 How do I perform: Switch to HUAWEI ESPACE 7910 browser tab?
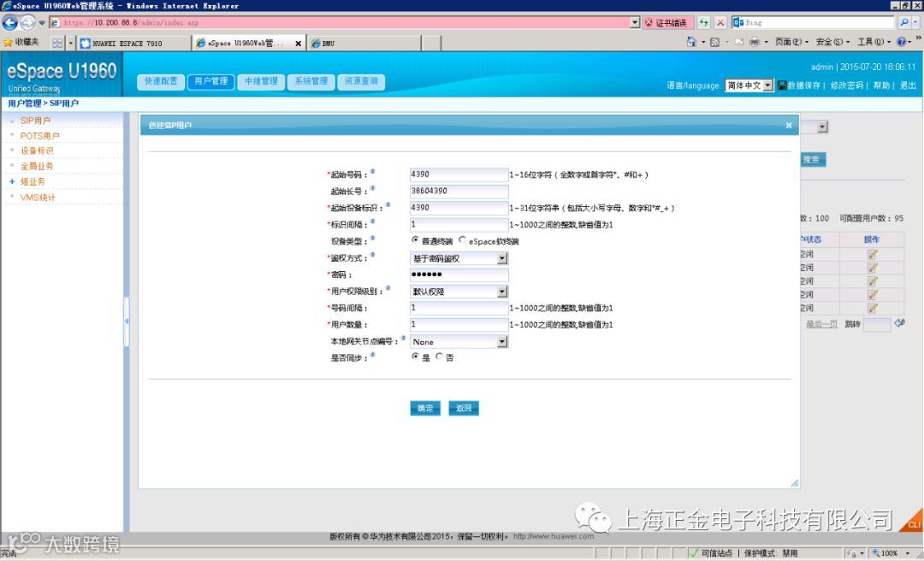(134, 43)
